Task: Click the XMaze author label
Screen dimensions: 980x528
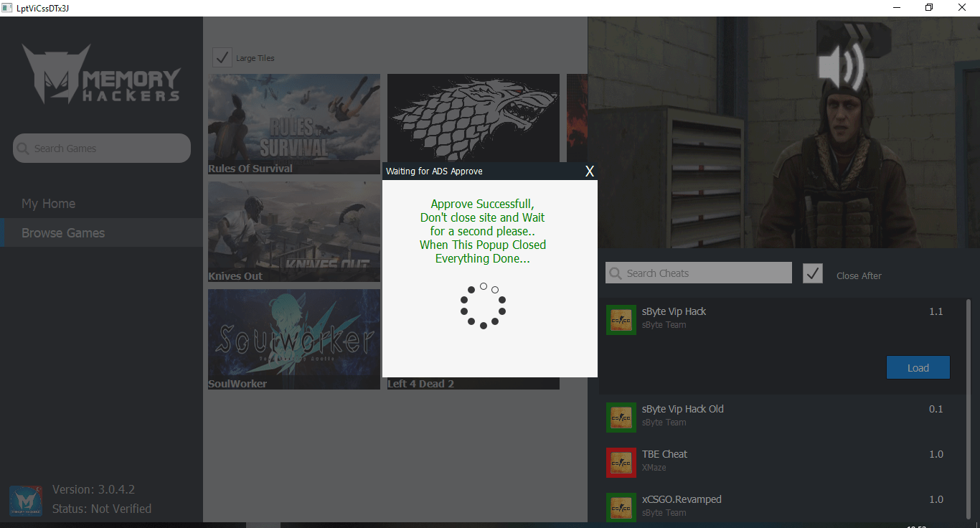Action: (654, 468)
